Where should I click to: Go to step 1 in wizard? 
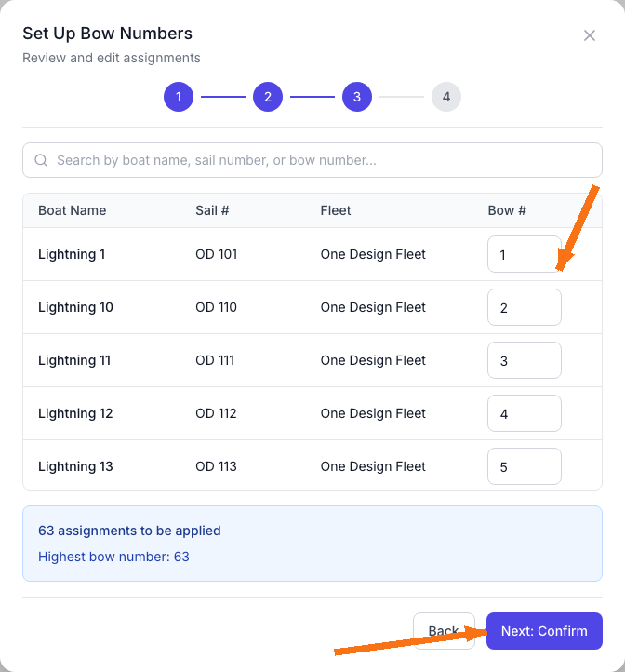[x=179, y=97]
